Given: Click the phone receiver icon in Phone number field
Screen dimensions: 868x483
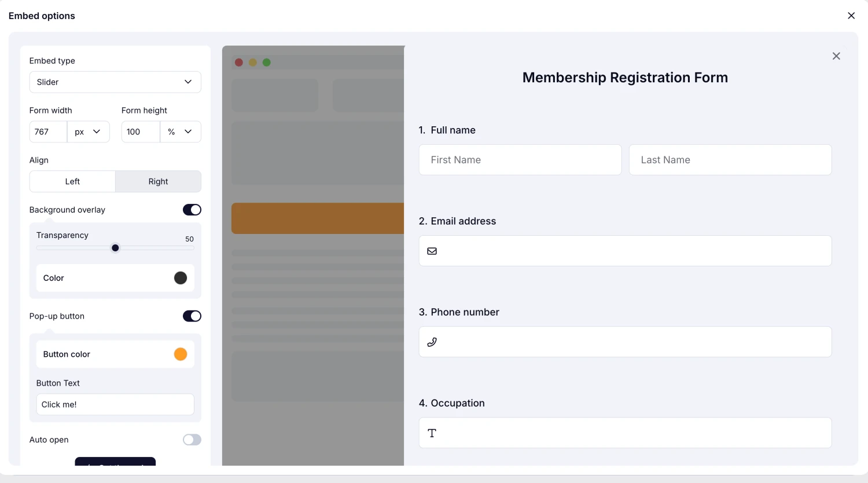Looking at the screenshot, I should pos(432,342).
